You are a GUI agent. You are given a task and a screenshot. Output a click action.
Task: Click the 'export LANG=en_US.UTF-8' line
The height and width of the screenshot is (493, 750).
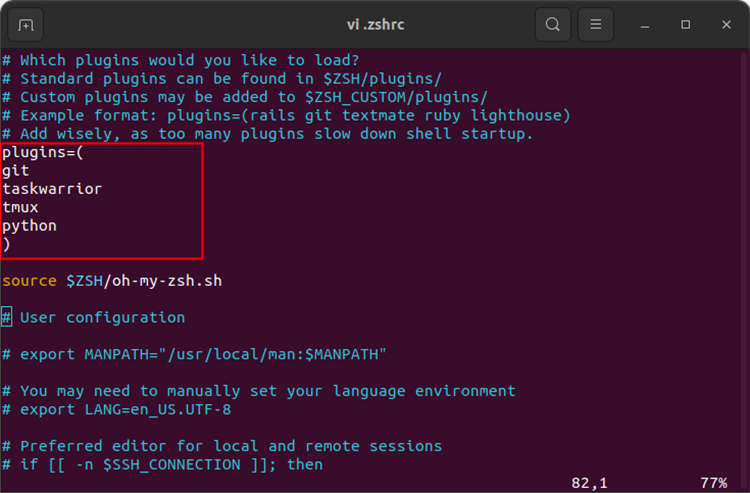click(130, 409)
